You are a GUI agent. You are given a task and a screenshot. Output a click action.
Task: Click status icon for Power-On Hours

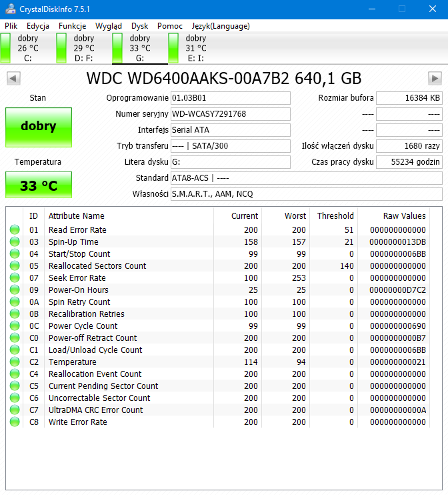(15, 290)
